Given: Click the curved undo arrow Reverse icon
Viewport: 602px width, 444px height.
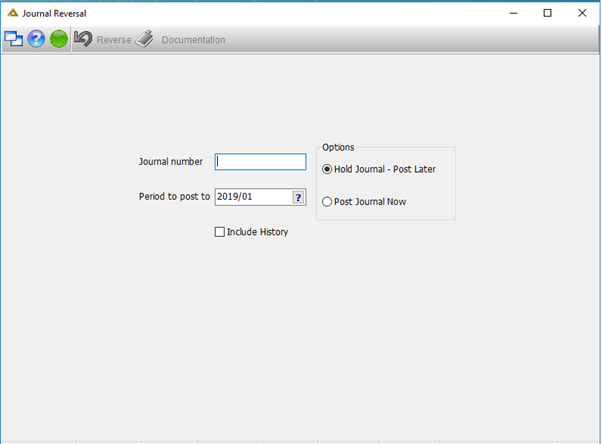Looking at the screenshot, I should (x=83, y=39).
